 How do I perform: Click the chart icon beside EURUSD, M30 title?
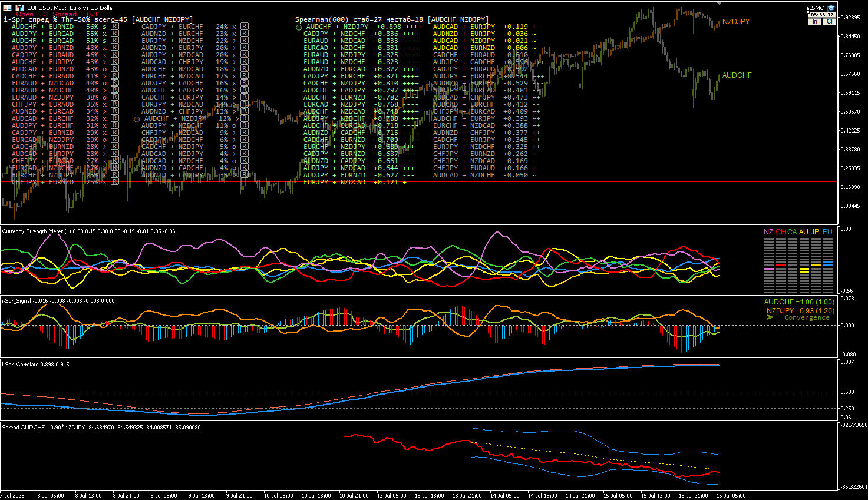pos(20,8)
